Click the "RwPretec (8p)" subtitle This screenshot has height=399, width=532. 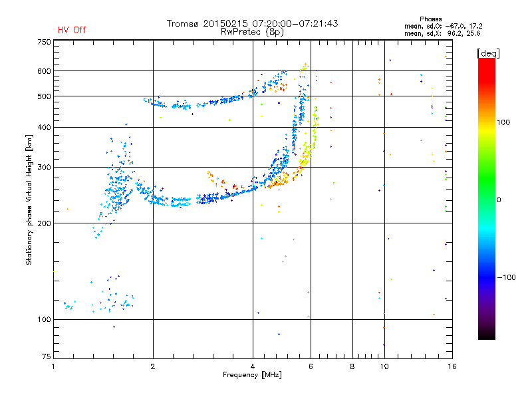click(x=252, y=32)
